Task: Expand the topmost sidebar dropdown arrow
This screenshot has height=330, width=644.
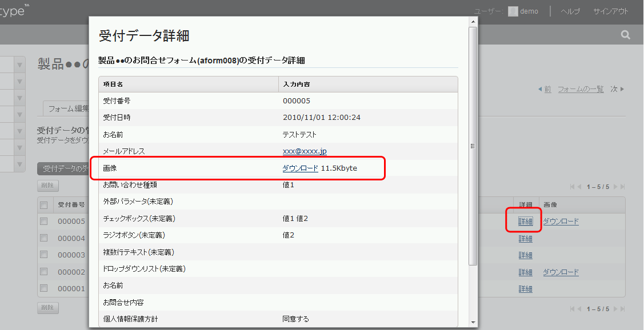Action: [x=19, y=64]
